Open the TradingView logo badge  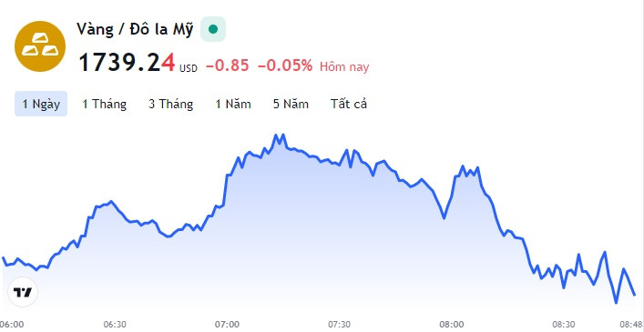[x=23, y=292]
